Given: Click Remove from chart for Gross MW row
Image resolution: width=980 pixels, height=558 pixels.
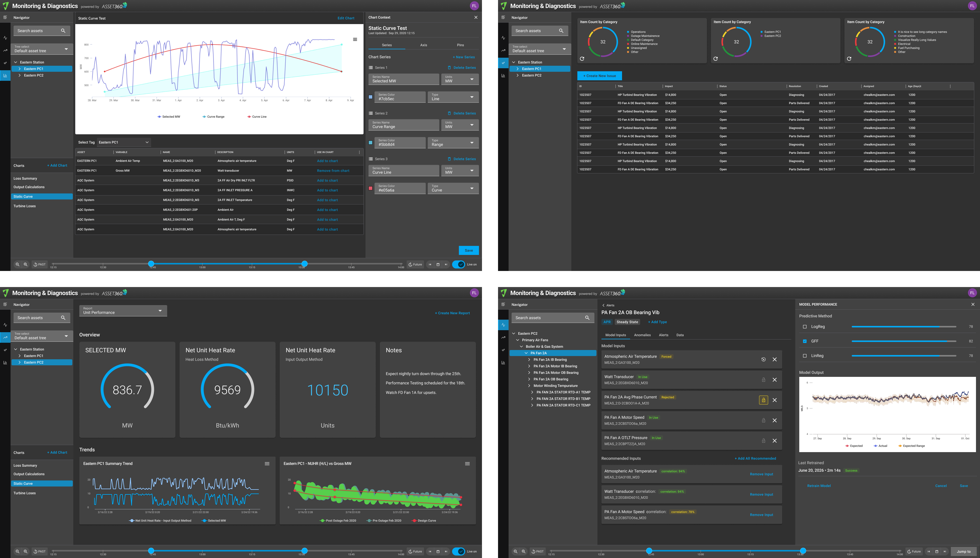Looking at the screenshot, I should tap(333, 171).
